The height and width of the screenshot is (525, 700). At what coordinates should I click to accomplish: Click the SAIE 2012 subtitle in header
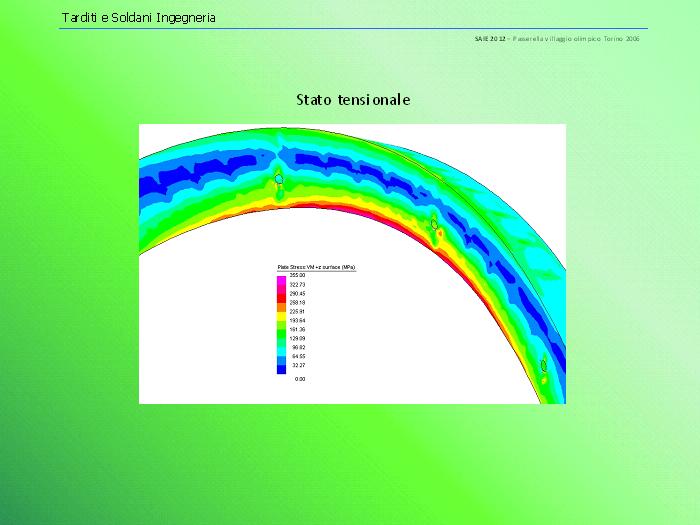point(556,39)
